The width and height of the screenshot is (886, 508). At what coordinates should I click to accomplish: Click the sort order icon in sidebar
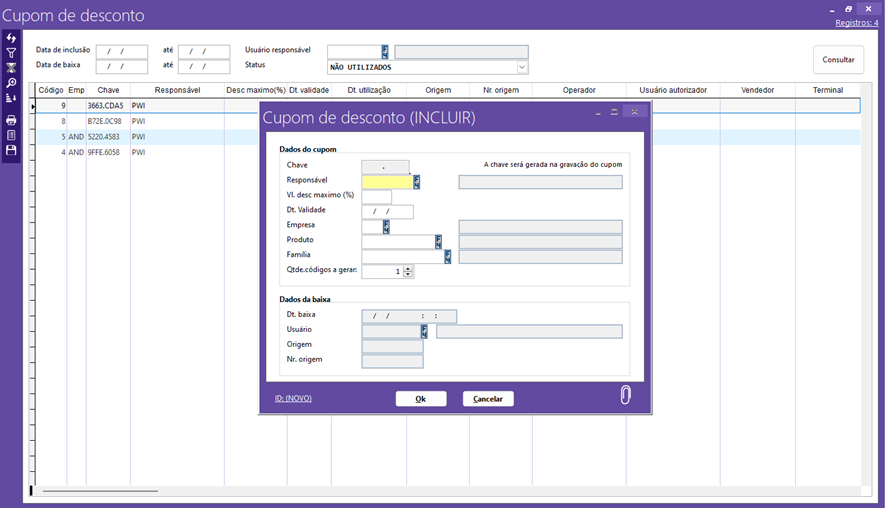click(x=11, y=98)
